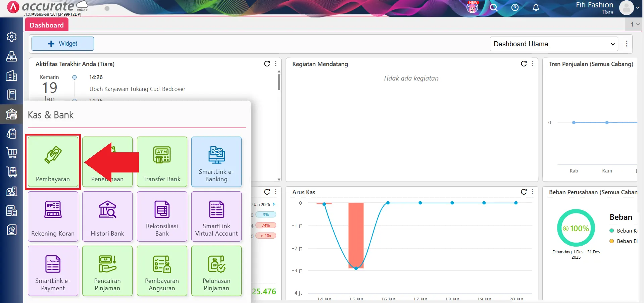Open the Rekonsiliasi Bank tile

[x=162, y=216]
